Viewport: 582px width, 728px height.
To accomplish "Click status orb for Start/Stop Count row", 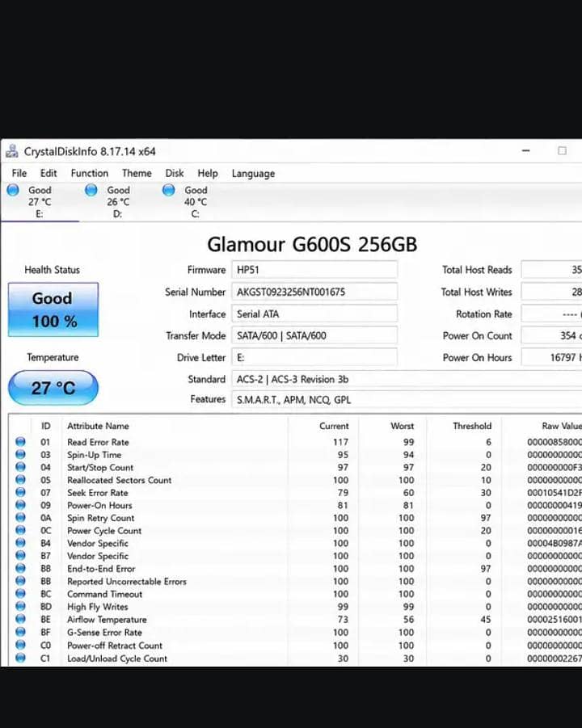I will pyautogui.click(x=20, y=466).
